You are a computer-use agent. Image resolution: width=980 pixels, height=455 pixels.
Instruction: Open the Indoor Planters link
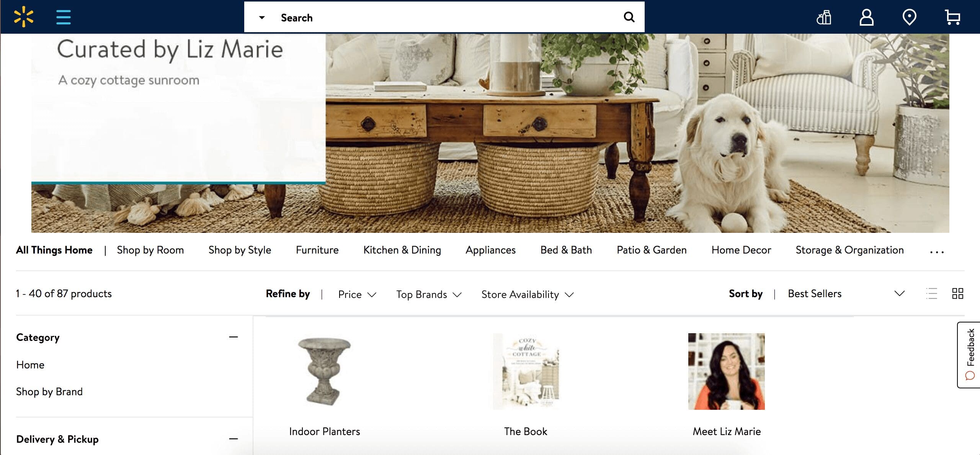(325, 431)
